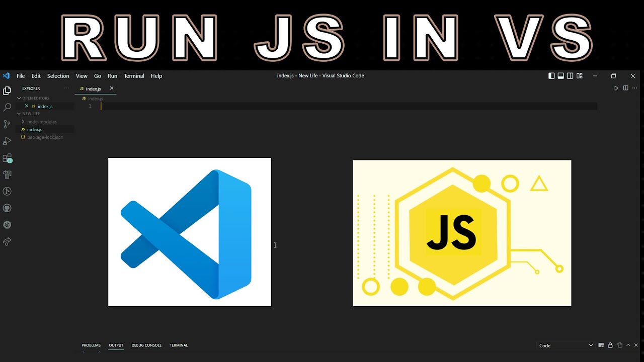The image size is (644, 362).
Task: Toggle secondary side bar visibility
Action: click(x=570, y=76)
